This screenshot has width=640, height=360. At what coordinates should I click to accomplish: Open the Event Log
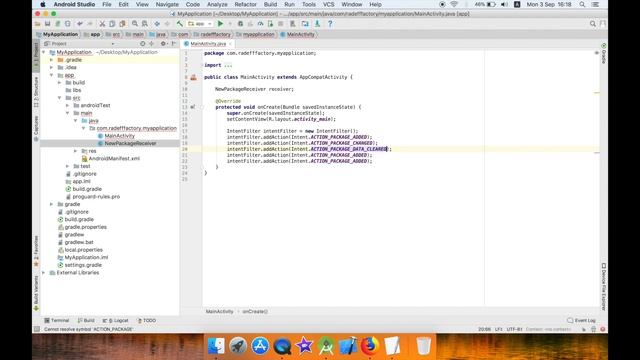pyautogui.click(x=582, y=320)
